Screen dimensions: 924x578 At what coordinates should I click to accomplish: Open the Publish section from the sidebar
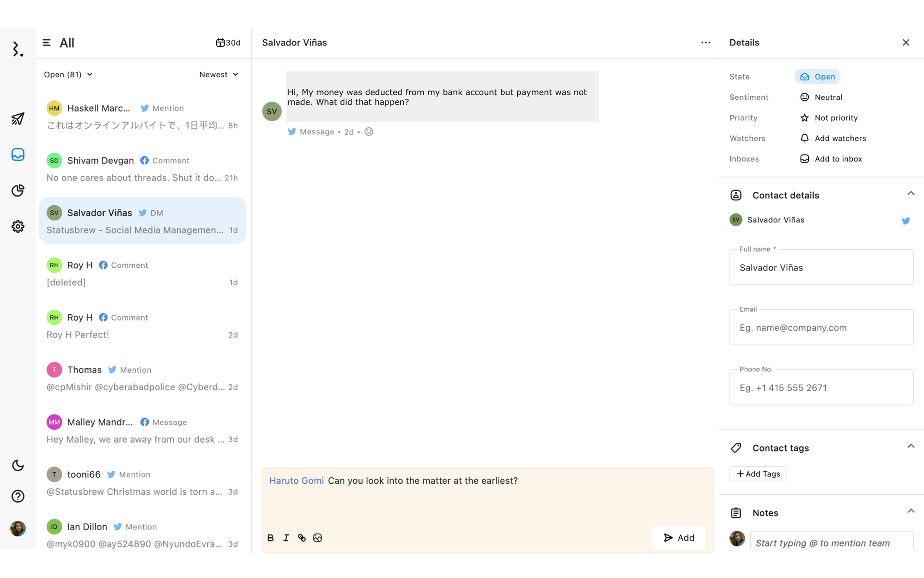point(18,119)
